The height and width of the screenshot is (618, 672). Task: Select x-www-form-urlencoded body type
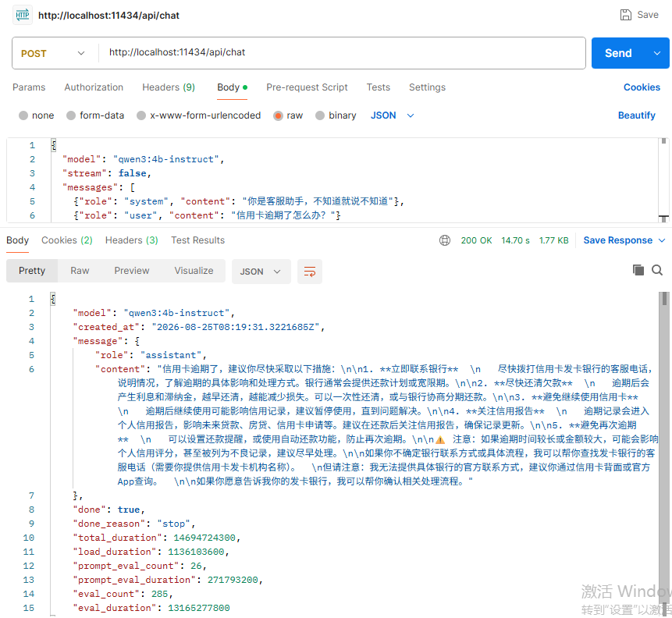pos(141,115)
